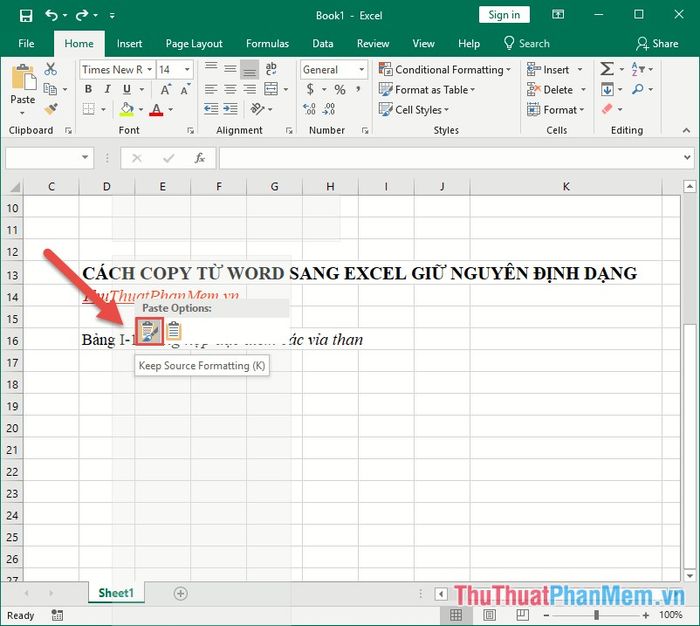Toggle Underline formatting

tap(127, 89)
